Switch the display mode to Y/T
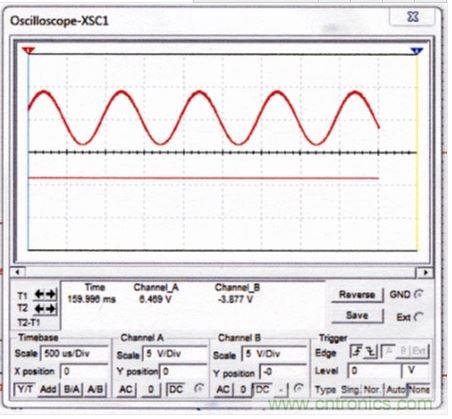452x419 pixels. pyautogui.click(x=25, y=389)
